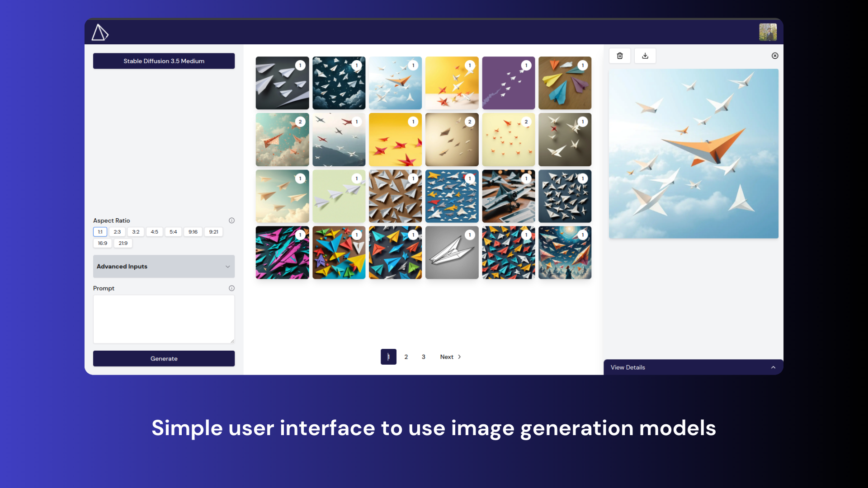868x488 pixels.
Task: Close the image preview panel
Action: [775, 56]
